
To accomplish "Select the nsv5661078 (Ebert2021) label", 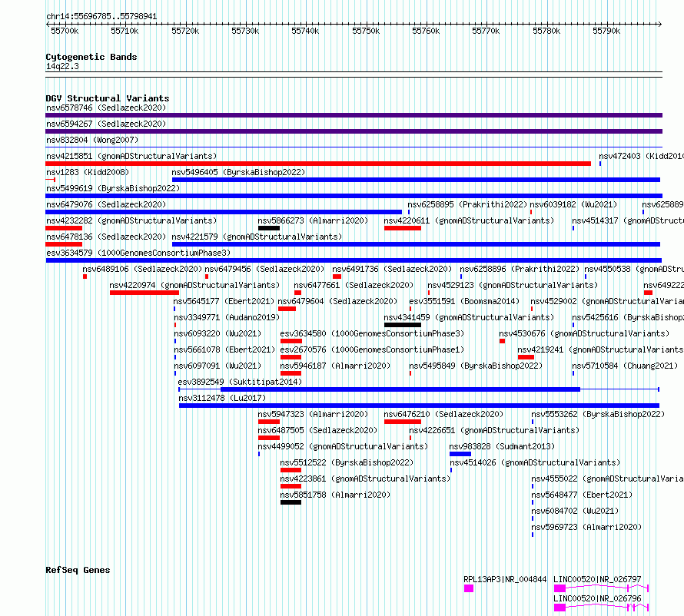I will click(224, 349).
